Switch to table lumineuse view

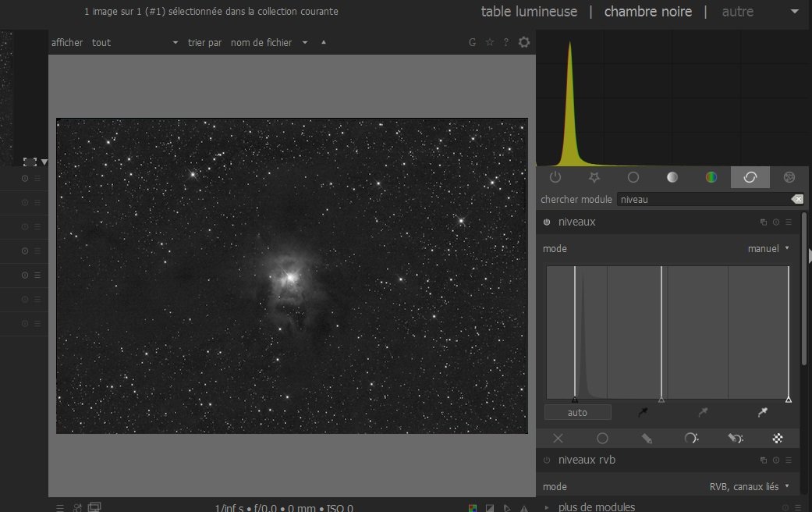pos(529,12)
